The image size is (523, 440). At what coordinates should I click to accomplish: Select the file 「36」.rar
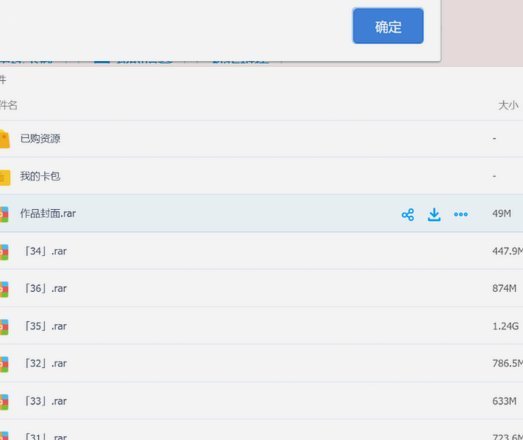tap(45, 288)
